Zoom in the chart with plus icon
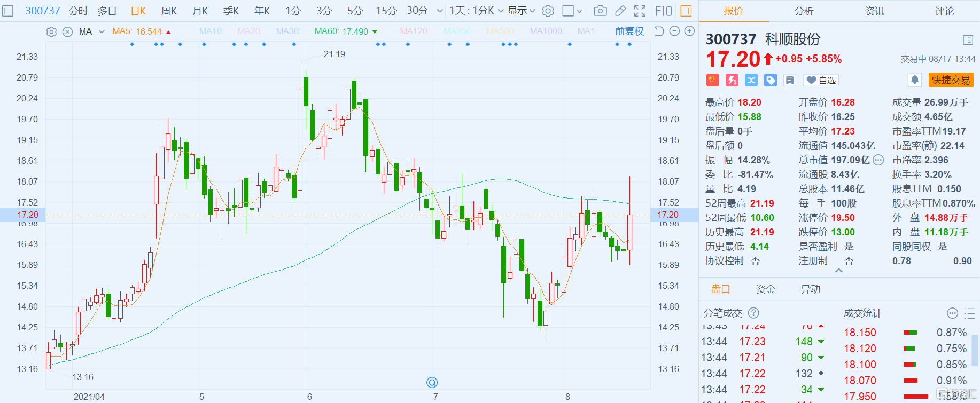The width and height of the screenshot is (980, 403). coord(690,31)
